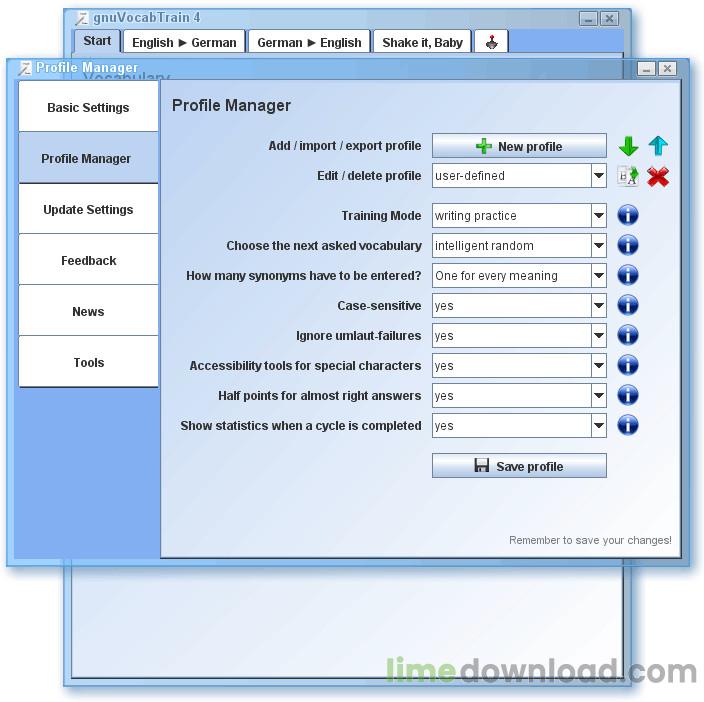The height and width of the screenshot is (702, 704).
Task: Click the Save profile button
Action: [x=519, y=466]
